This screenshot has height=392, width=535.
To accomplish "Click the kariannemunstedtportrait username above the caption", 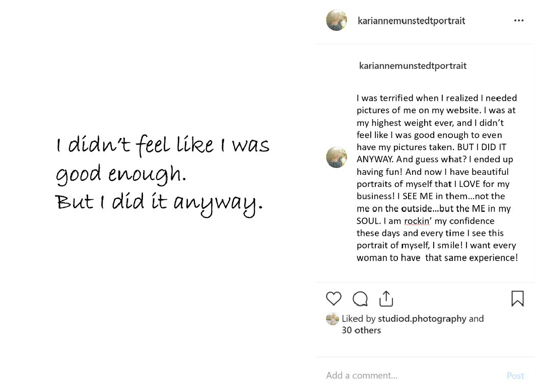I will 413,66.
